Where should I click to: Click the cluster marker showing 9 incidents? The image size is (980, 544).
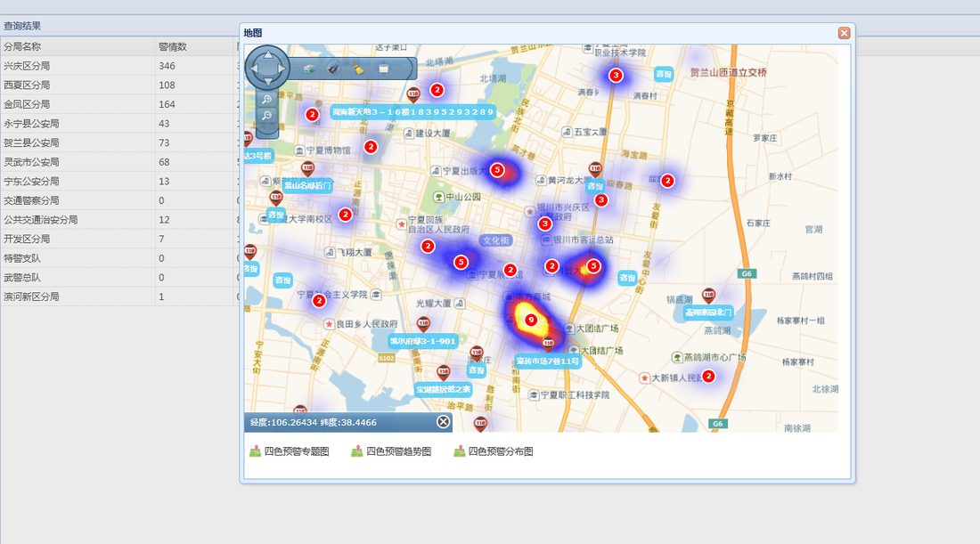(531, 320)
